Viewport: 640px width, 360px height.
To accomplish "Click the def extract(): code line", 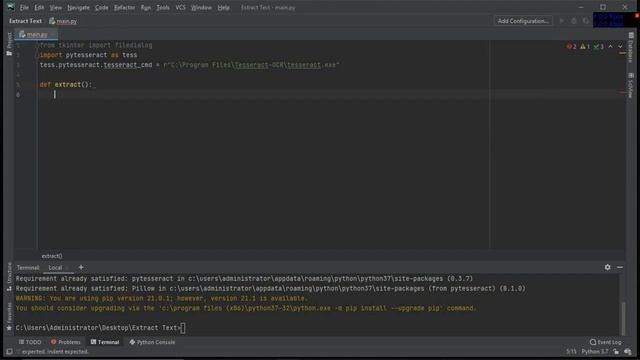I will pos(66,84).
